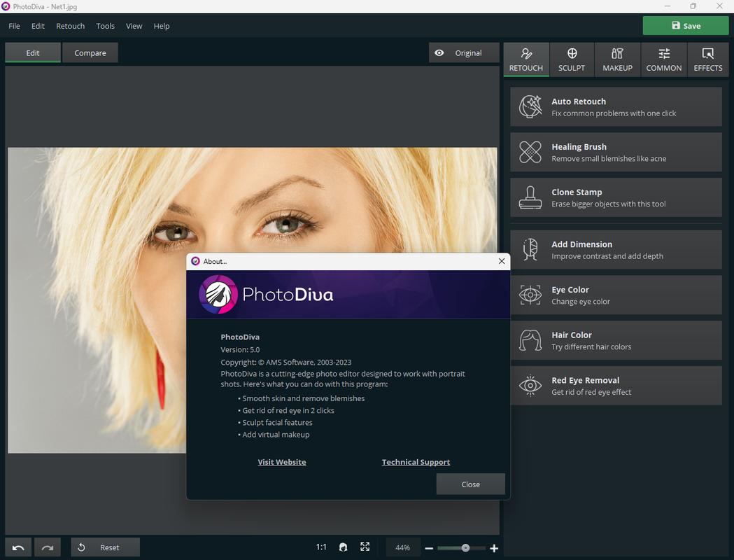Switch to the Sculpt tab
734x560 pixels.
pos(572,59)
